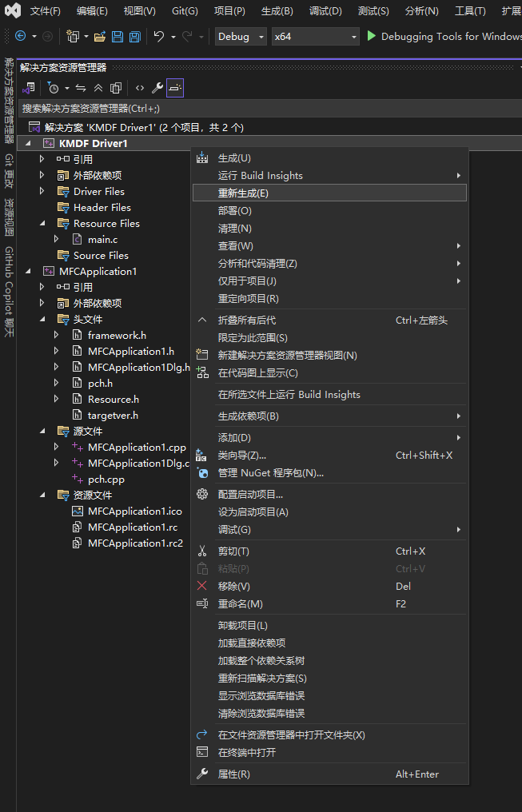Click the Visual Studio logo icon
This screenshot has width=522, height=812.
14,10
